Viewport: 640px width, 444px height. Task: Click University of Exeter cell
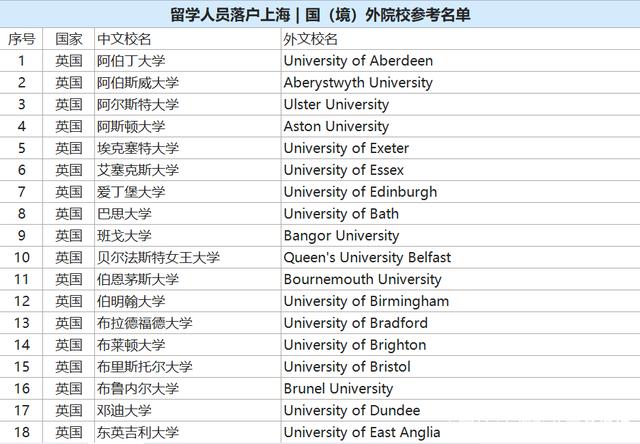[460, 148]
